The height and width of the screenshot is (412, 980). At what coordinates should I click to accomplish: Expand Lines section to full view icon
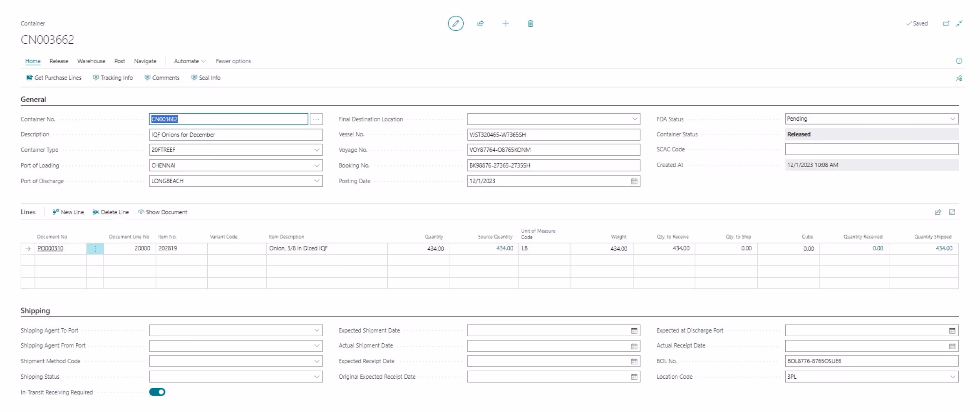point(952,212)
